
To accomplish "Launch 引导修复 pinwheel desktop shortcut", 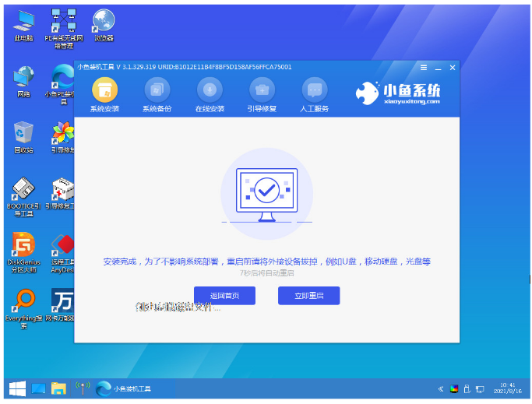I will pyautogui.click(x=62, y=137).
